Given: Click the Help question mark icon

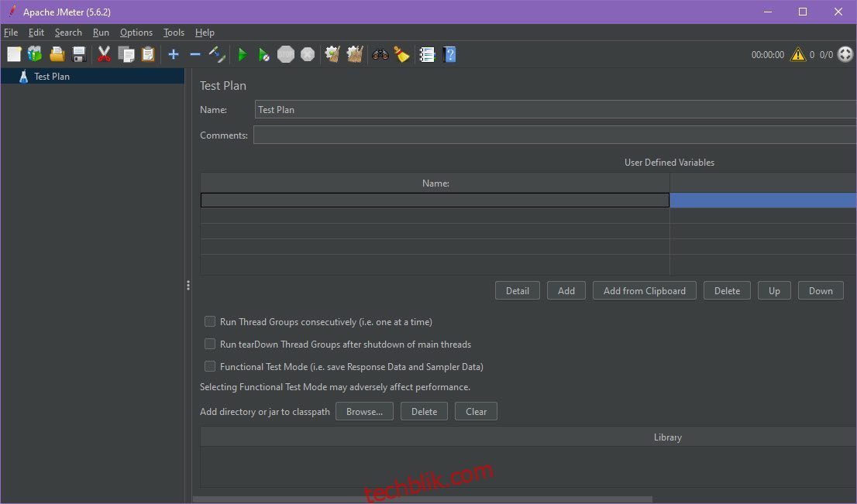Looking at the screenshot, I should click(450, 54).
